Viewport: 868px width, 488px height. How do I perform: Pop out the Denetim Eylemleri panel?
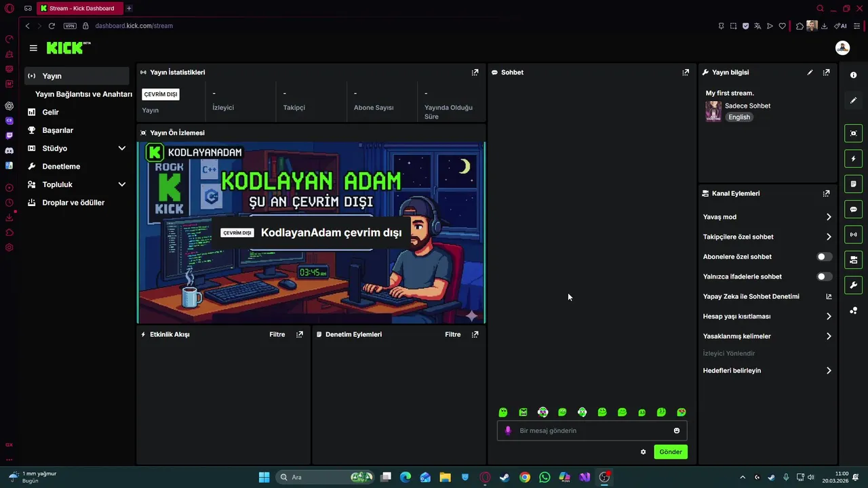pyautogui.click(x=475, y=334)
